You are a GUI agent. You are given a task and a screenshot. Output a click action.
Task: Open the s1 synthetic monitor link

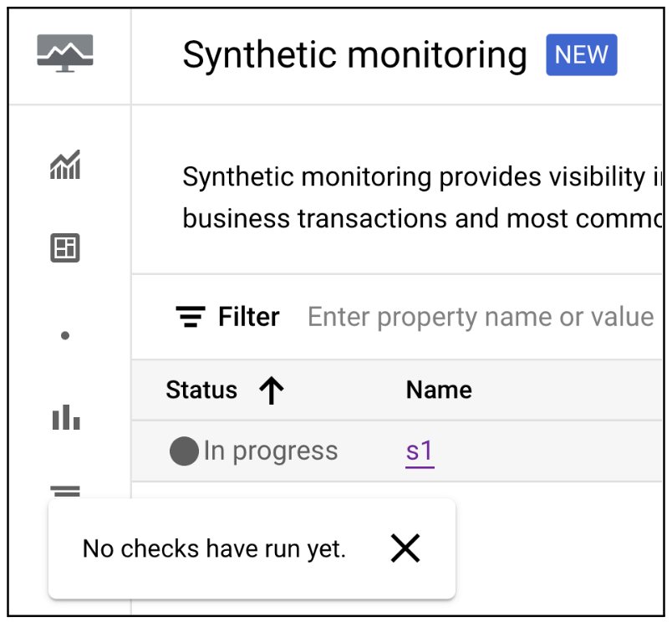coord(420,451)
